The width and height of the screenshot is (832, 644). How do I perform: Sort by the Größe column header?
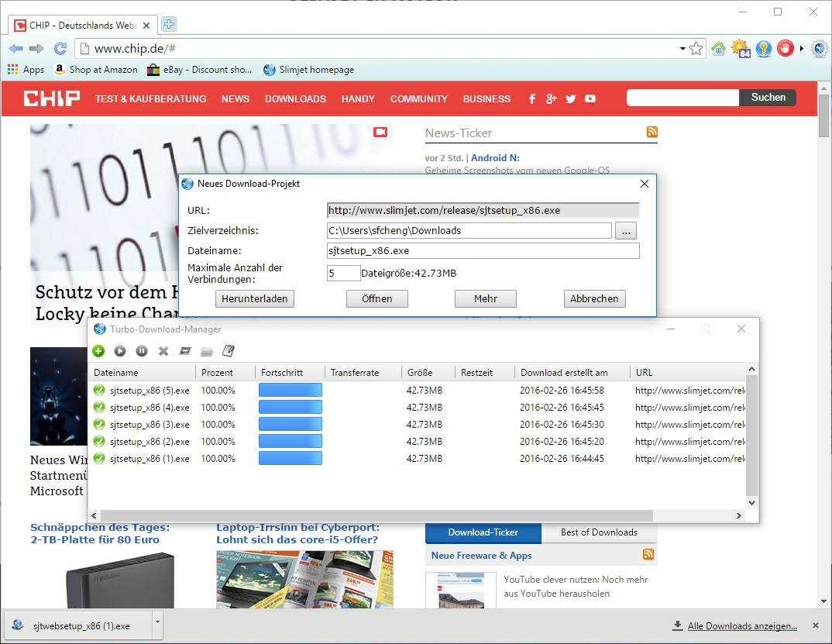tap(428, 373)
